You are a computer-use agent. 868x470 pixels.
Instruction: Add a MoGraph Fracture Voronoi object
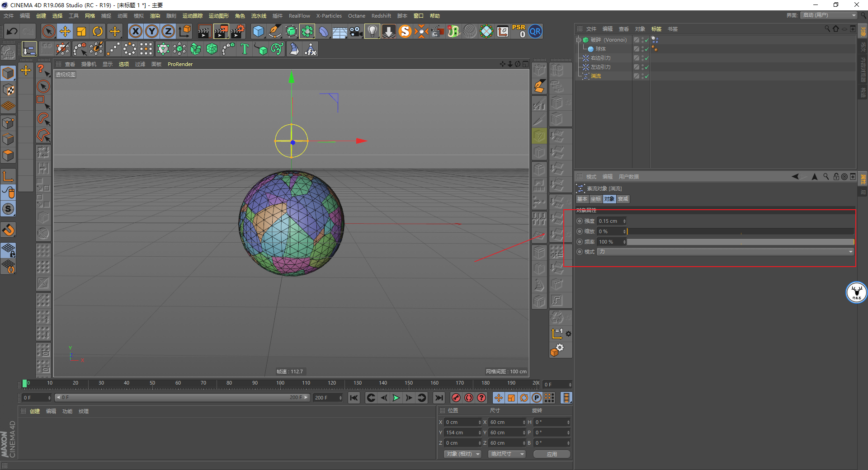point(212,49)
